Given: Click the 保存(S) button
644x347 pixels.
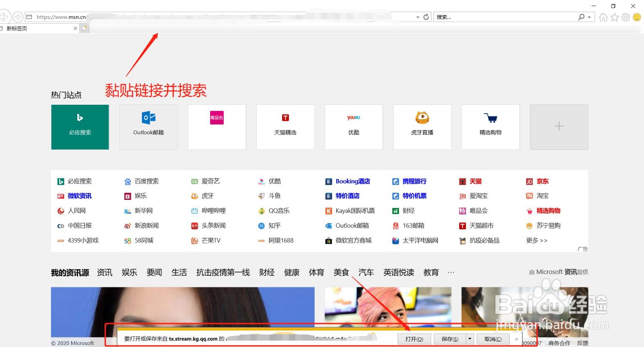Looking at the screenshot, I should [450, 339].
